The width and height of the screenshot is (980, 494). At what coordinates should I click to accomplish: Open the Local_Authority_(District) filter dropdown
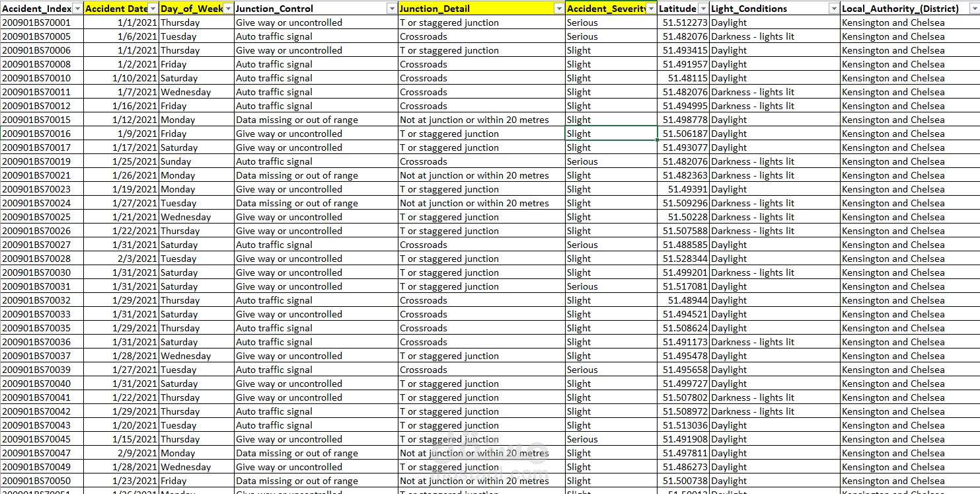point(974,9)
